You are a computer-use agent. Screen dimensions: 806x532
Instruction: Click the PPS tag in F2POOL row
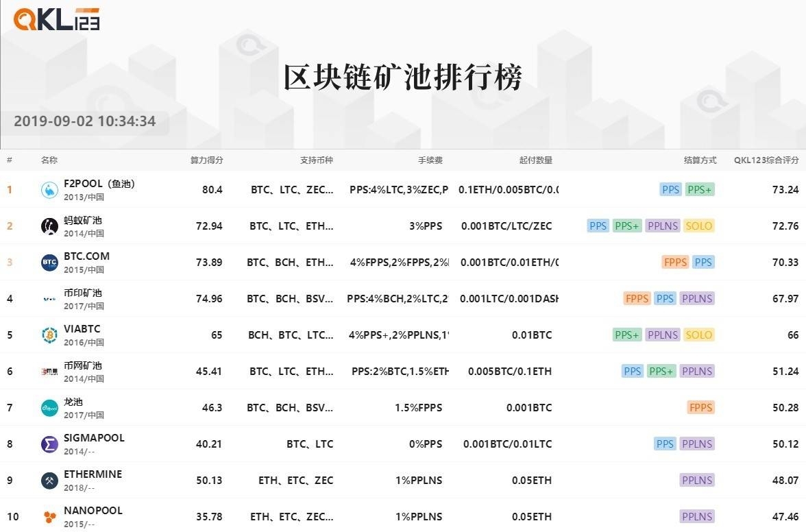point(671,190)
